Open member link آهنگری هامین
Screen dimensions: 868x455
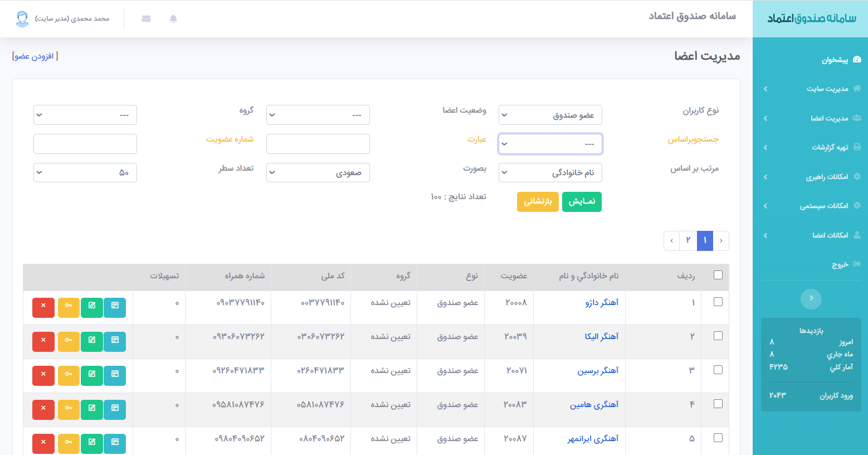[594, 405]
